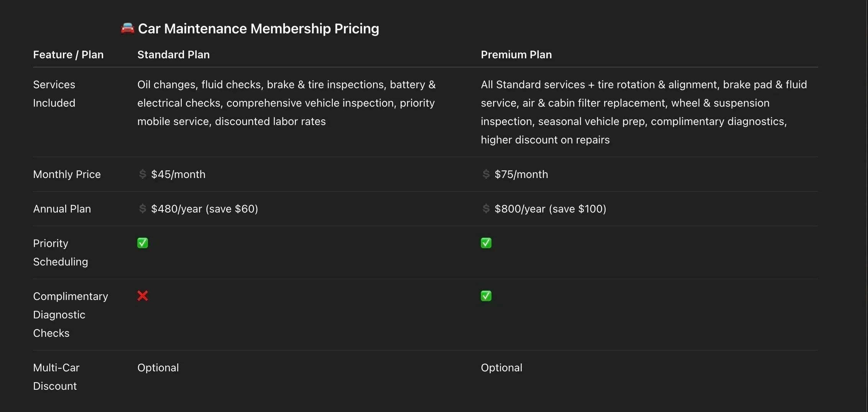Click Standard Plan's Priority Scheduling green checkmark
Viewport: 868px width, 412px height.
pos(143,243)
